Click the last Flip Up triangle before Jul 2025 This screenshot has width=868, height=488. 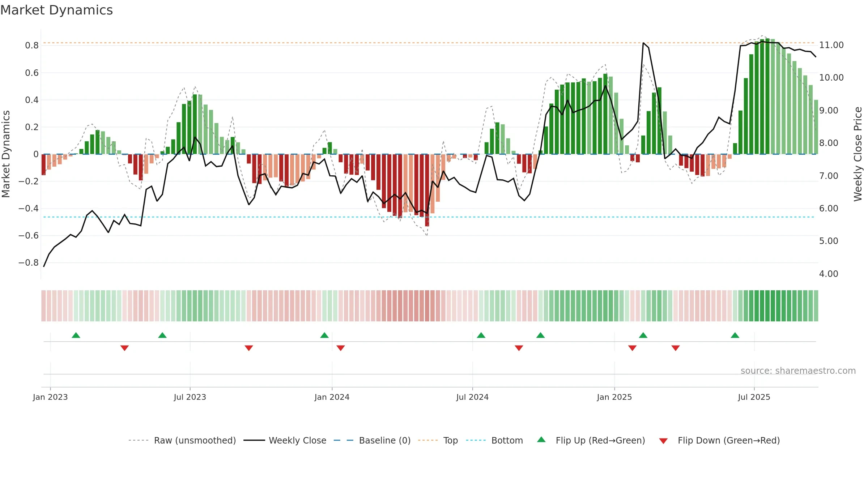click(735, 335)
